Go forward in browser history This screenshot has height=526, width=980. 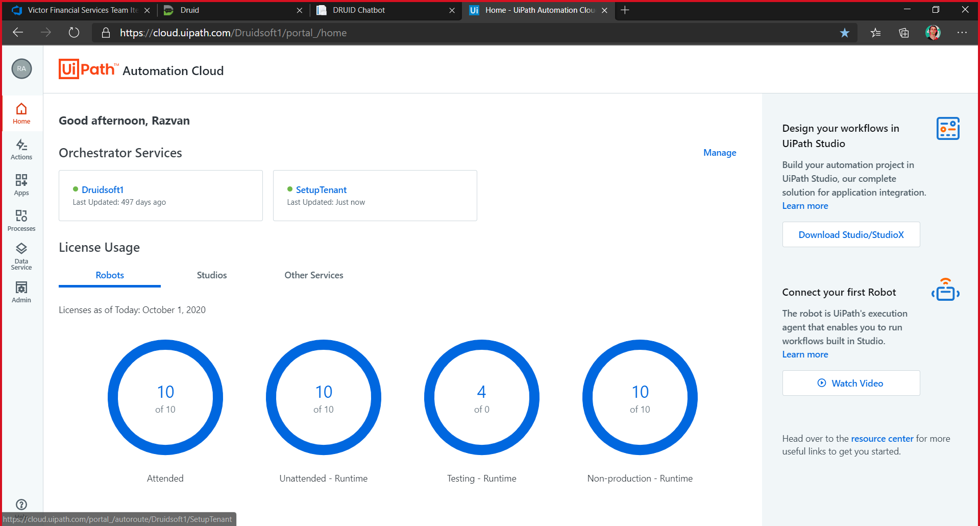[46, 33]
